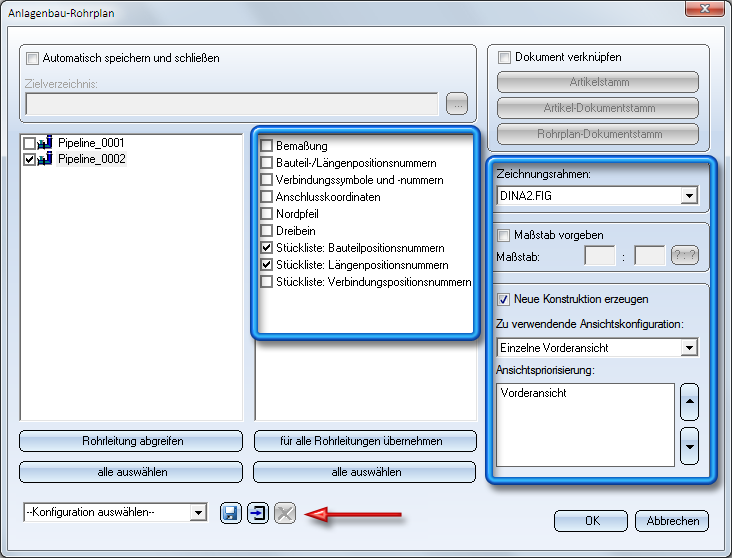Uncheck 'Neue Konstruktion erzeugen'
Screen dimensions: 732x558
pyautogui.click(x=503, y=299)
